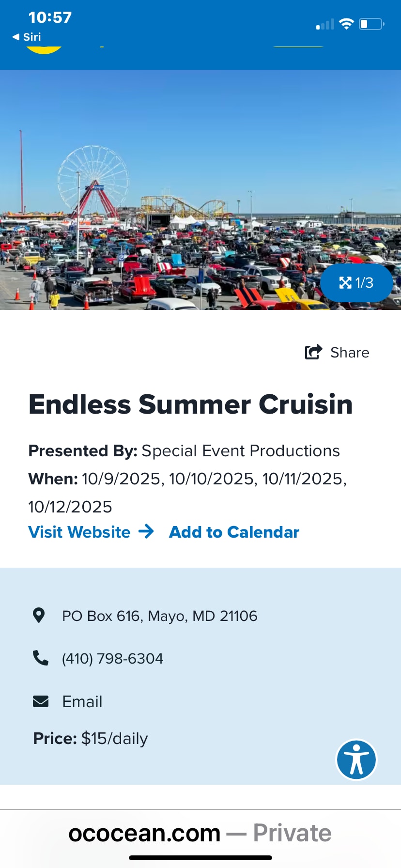The image size is (401, 868).
Task: Tap the battery indicator in status bar
Action: 371,24
